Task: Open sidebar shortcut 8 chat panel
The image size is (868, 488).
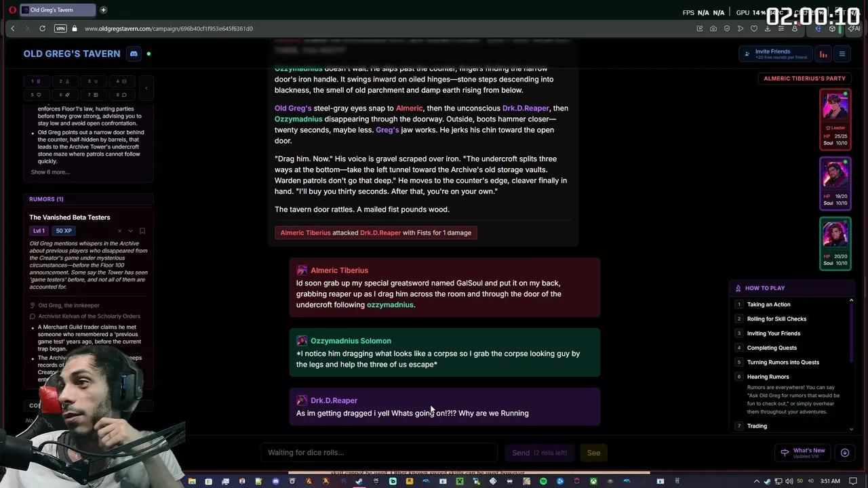Action: pos(121,95)
